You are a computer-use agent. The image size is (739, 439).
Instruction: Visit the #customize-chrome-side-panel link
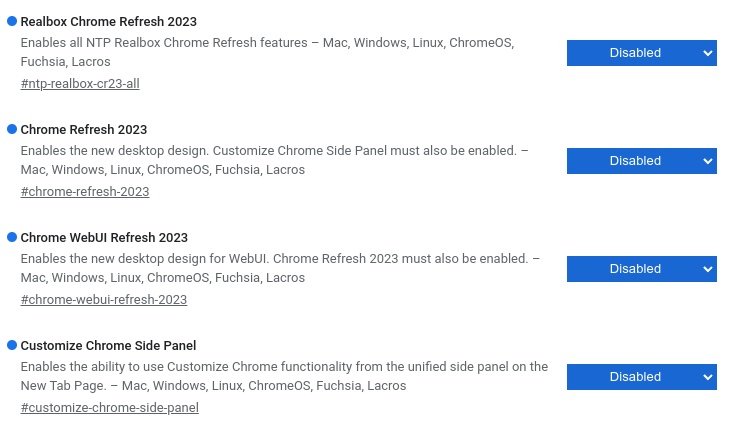[x=110, y=408]
